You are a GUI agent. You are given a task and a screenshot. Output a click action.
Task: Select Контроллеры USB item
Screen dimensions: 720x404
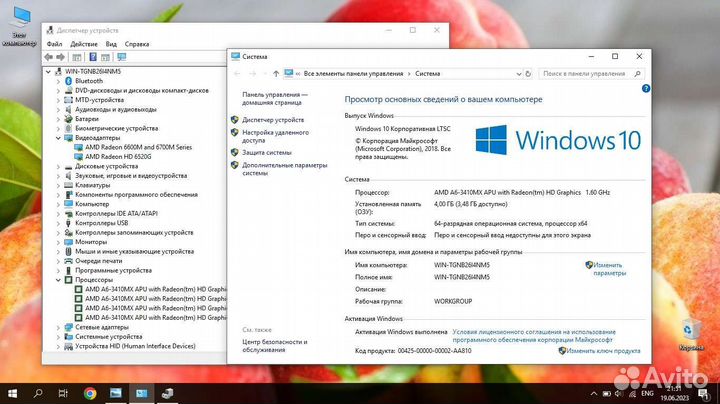tap(101, 223)
